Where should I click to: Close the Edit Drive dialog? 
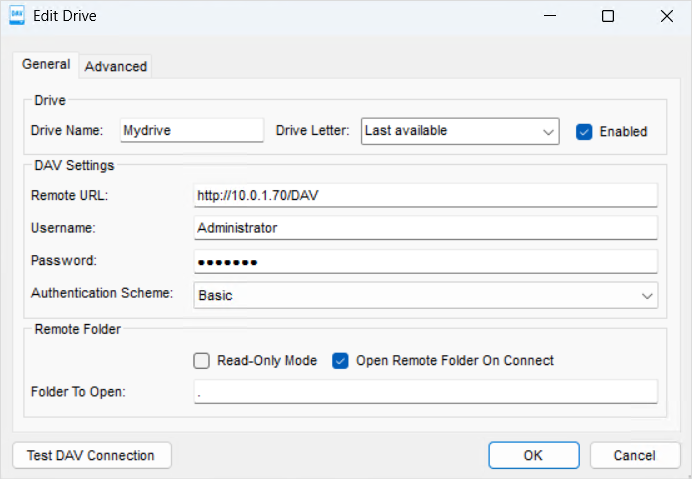tap(666, 16)
